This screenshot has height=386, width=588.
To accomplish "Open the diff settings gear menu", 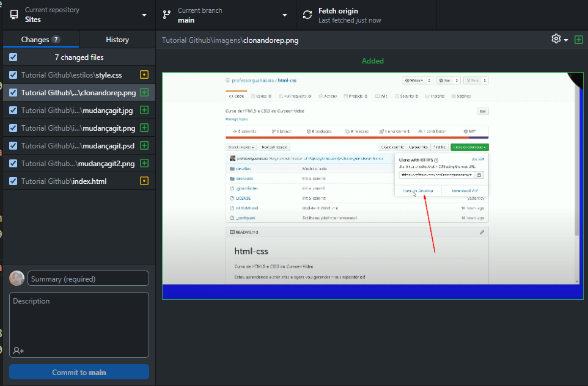I will click(x=556, y=38).
